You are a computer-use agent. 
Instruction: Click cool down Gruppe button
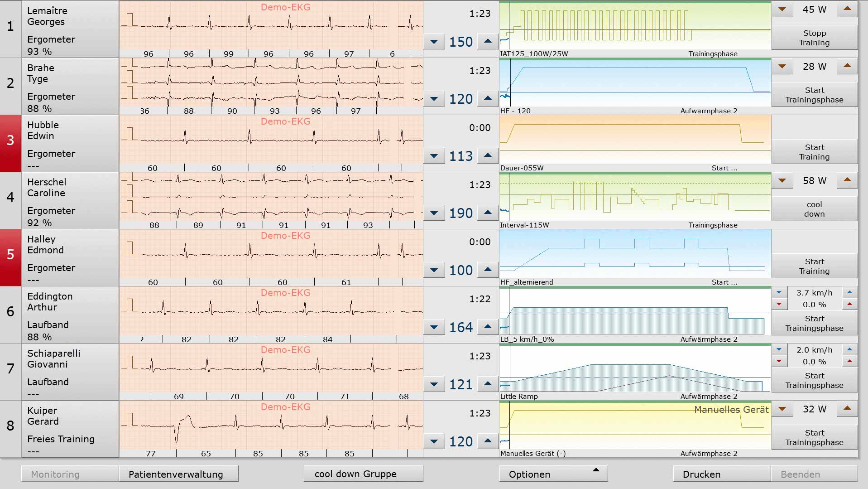pos(363,474)
